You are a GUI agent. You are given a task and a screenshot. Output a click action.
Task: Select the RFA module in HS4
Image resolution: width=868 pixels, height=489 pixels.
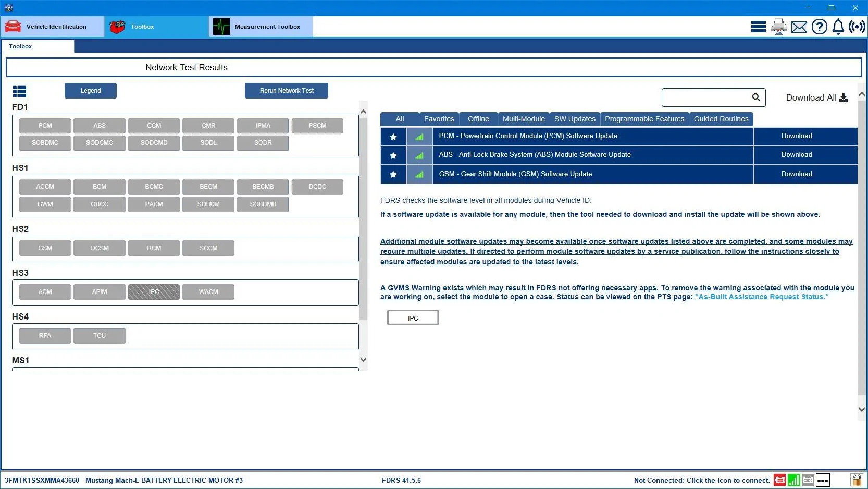45,336
